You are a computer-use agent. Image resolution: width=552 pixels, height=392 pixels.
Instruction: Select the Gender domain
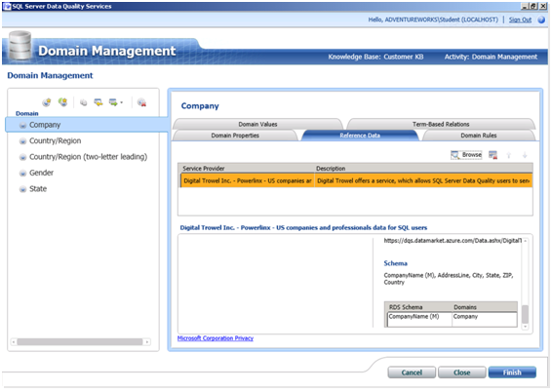41,173
